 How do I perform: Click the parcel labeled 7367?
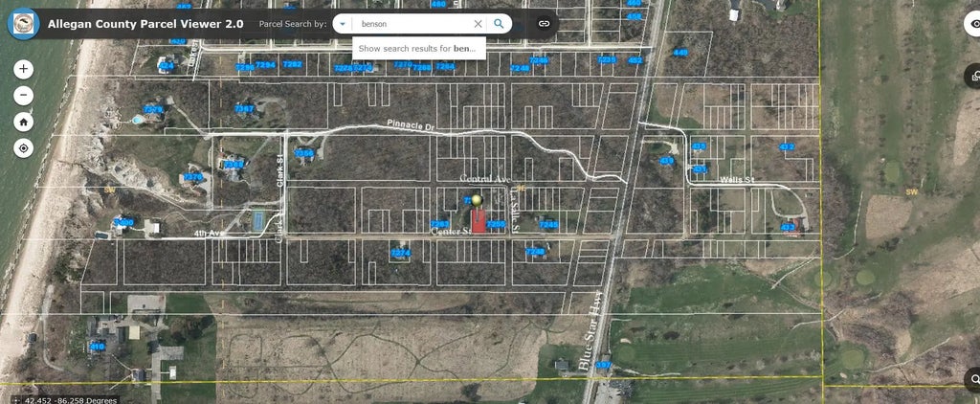(x=244, y=109)
